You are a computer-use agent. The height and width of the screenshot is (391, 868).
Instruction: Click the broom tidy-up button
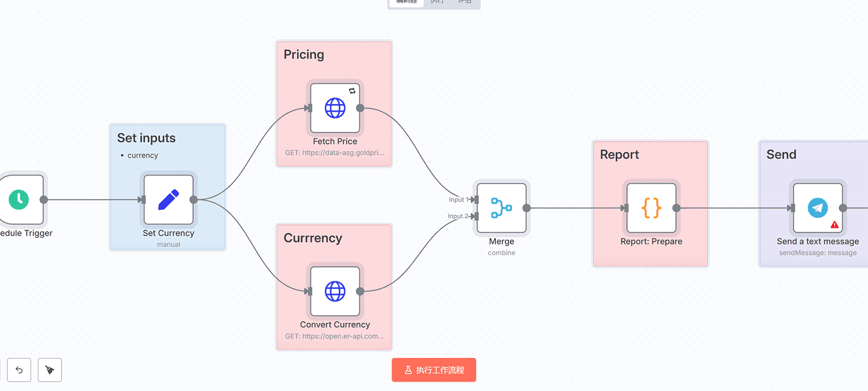coord(50,370)
